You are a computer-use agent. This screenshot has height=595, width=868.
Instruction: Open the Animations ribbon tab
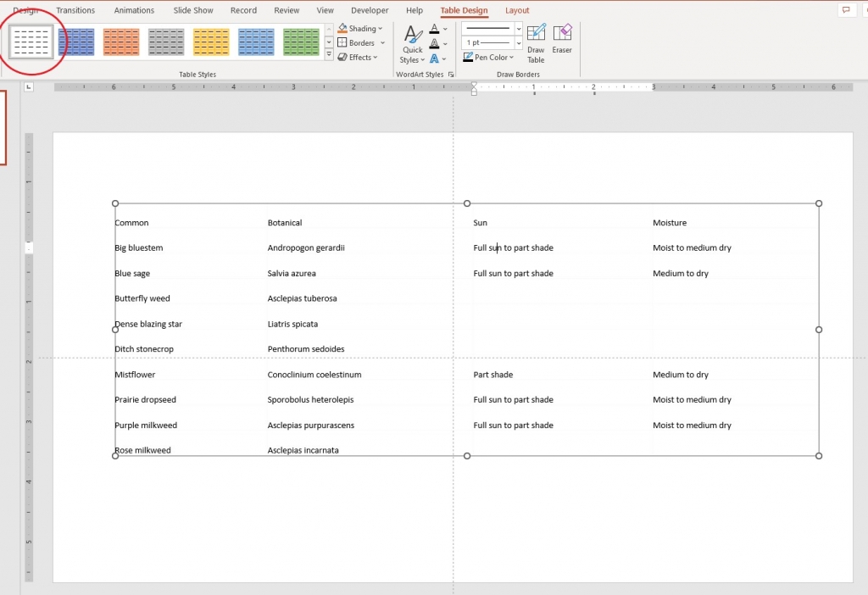tap(133, 10)
